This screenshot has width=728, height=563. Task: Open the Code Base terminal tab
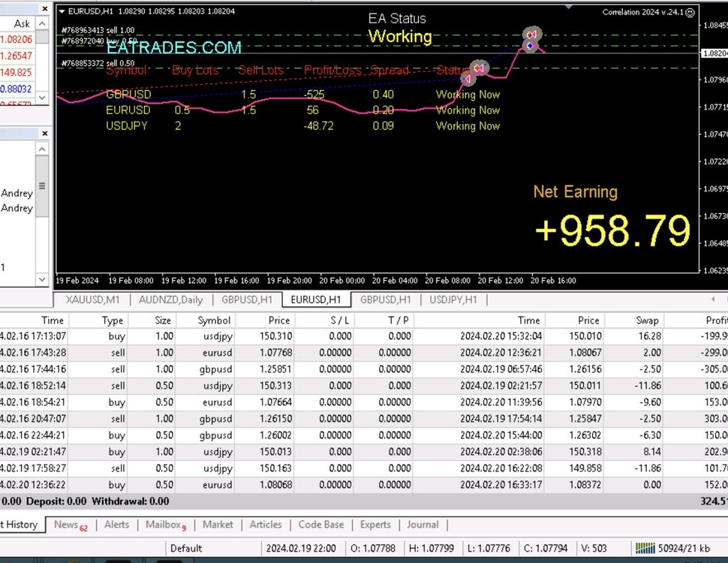(321, 525)
